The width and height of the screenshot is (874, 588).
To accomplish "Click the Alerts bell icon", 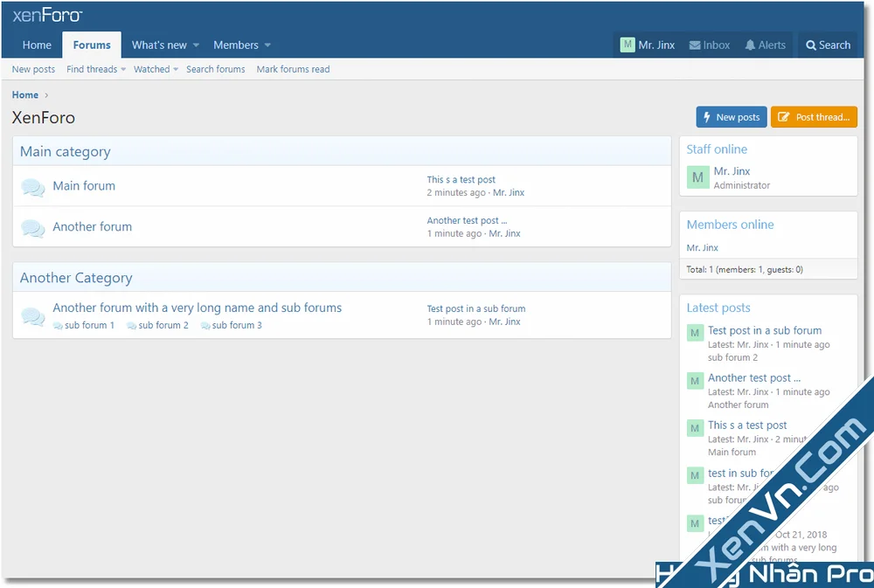I will pos(751,45).
